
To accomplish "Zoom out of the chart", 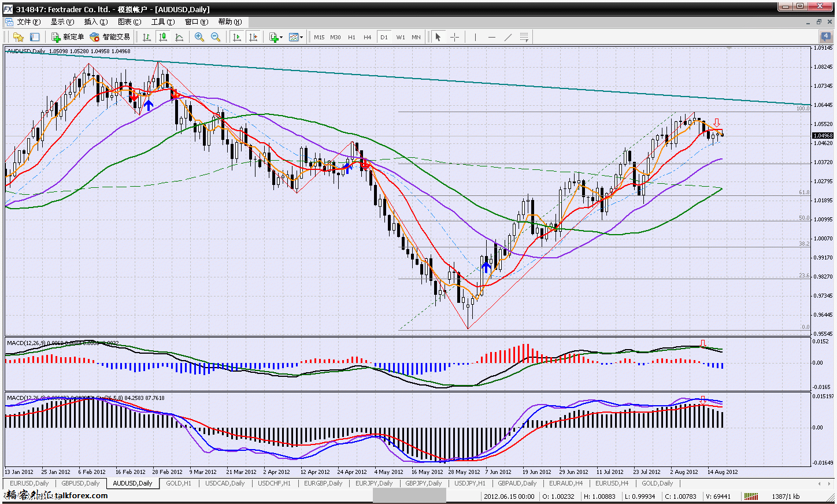I will 216,37.
